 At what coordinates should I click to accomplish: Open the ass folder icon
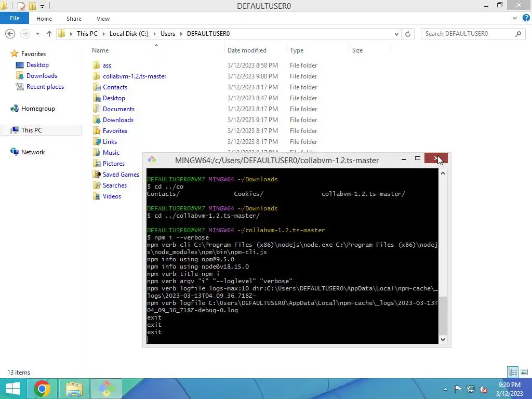[97, 65]
